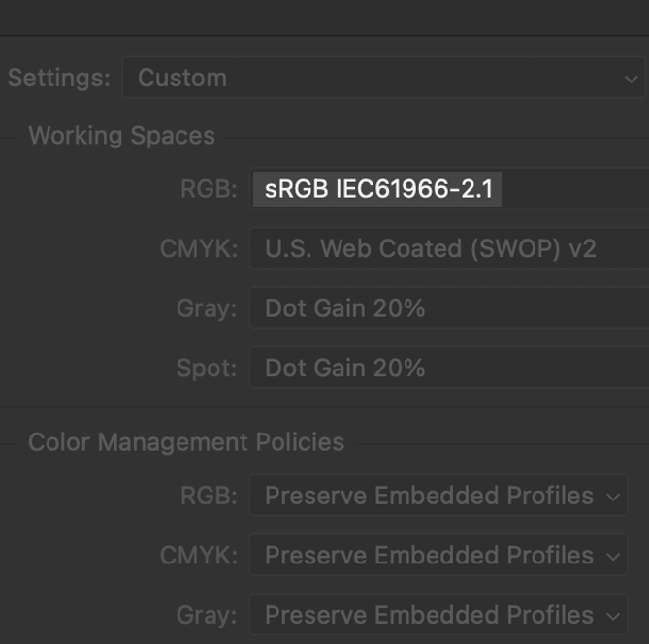Click the Gray label under Working Spaces

pyautogui.click(x=207, y=309)
